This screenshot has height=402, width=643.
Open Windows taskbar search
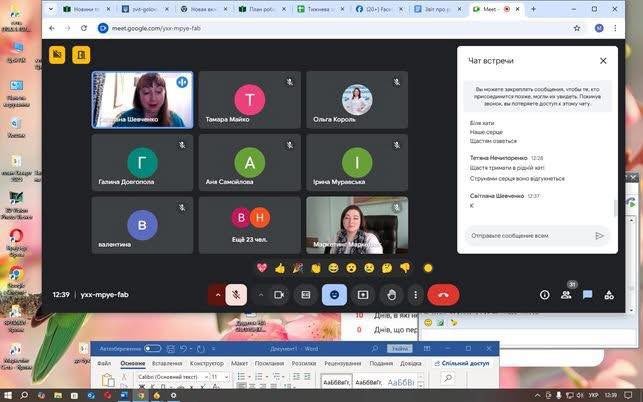tap(24, 395)
